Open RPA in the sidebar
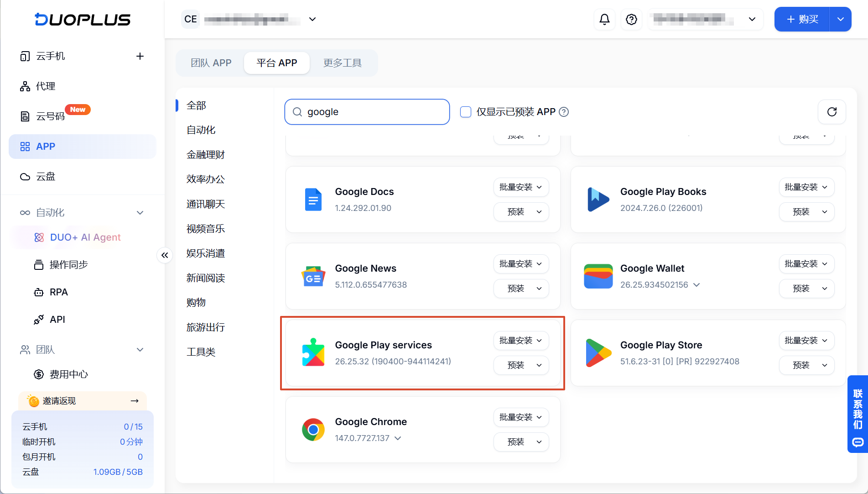The image size is (868, 494). [x=51, y=292]
